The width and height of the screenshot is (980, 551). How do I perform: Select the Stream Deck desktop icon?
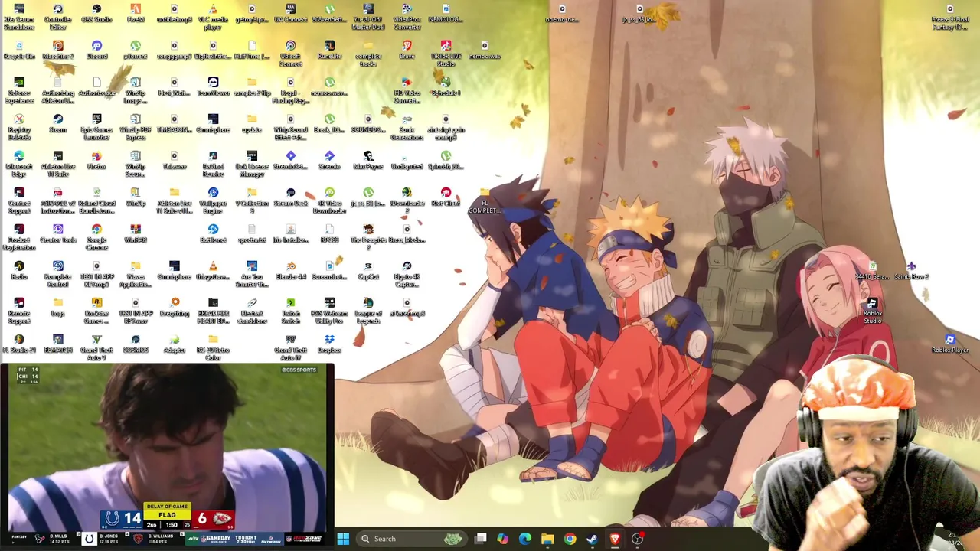tap(290, 197)
